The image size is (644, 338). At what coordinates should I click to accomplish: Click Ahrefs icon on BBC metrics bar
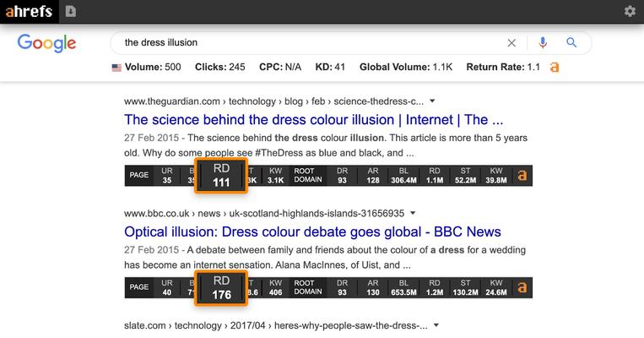tap(522, 287)
